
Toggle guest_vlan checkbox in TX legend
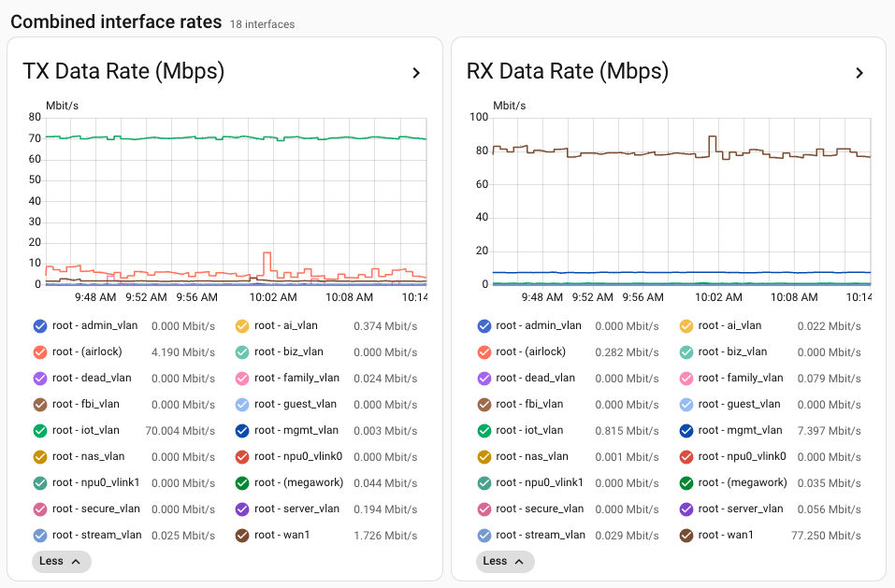(242, 405)
